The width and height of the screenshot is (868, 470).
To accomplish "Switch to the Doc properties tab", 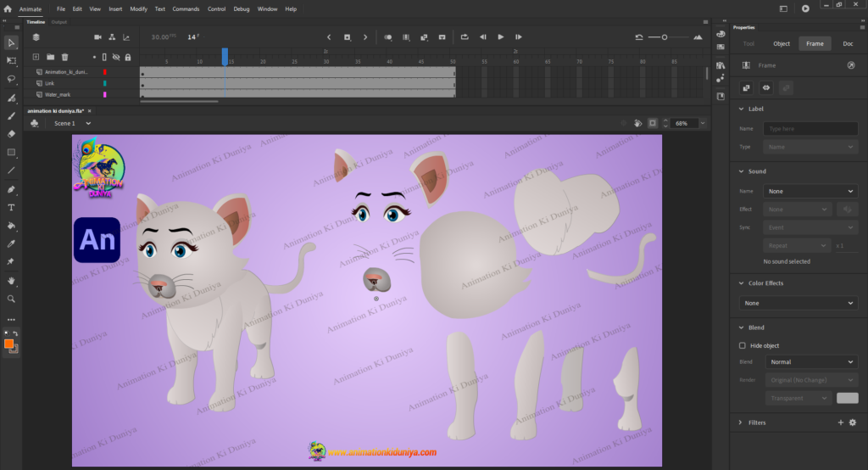I will [848, 44].
